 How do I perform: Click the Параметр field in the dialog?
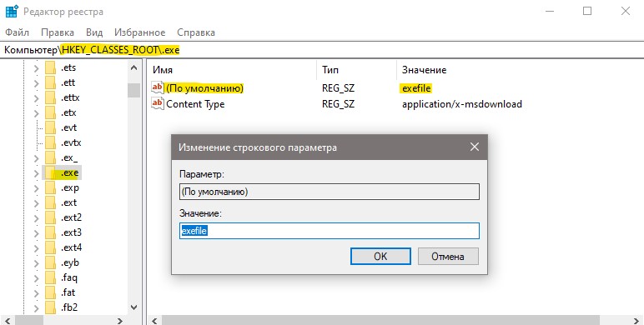pos(329,192)
